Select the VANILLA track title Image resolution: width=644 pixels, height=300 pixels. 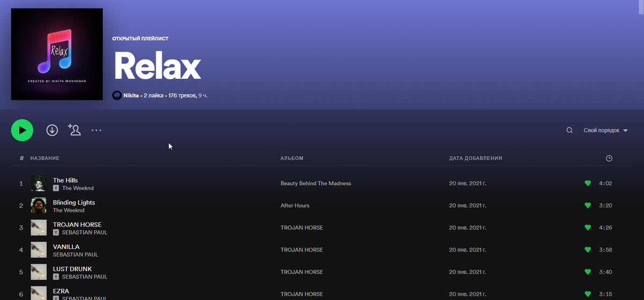coord(66,247)
